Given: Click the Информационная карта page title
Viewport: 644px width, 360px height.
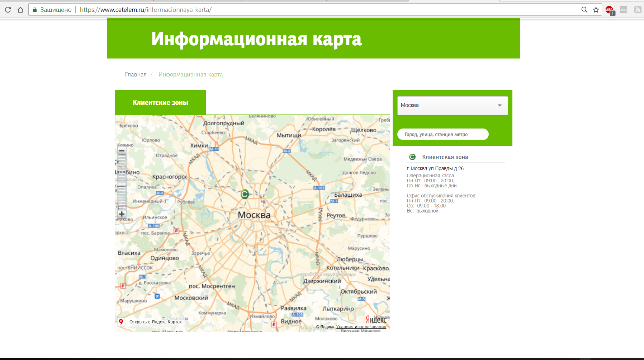Looking at the screenshot, I should 256,39.
